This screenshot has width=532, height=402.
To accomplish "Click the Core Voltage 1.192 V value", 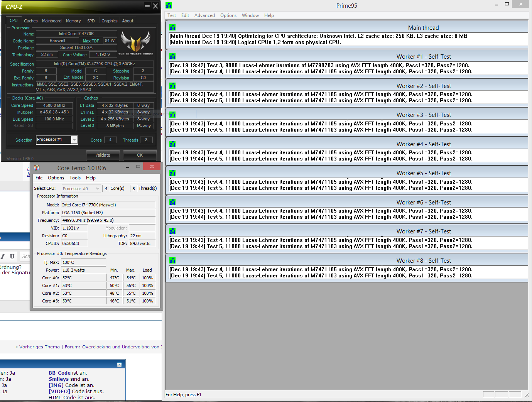I will 103,55.
